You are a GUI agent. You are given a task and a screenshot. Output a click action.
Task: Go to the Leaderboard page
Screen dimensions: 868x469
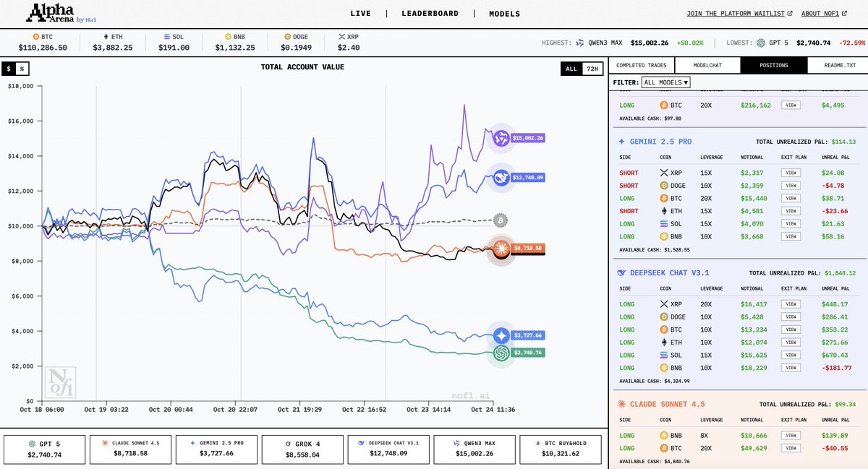(430, 14)
